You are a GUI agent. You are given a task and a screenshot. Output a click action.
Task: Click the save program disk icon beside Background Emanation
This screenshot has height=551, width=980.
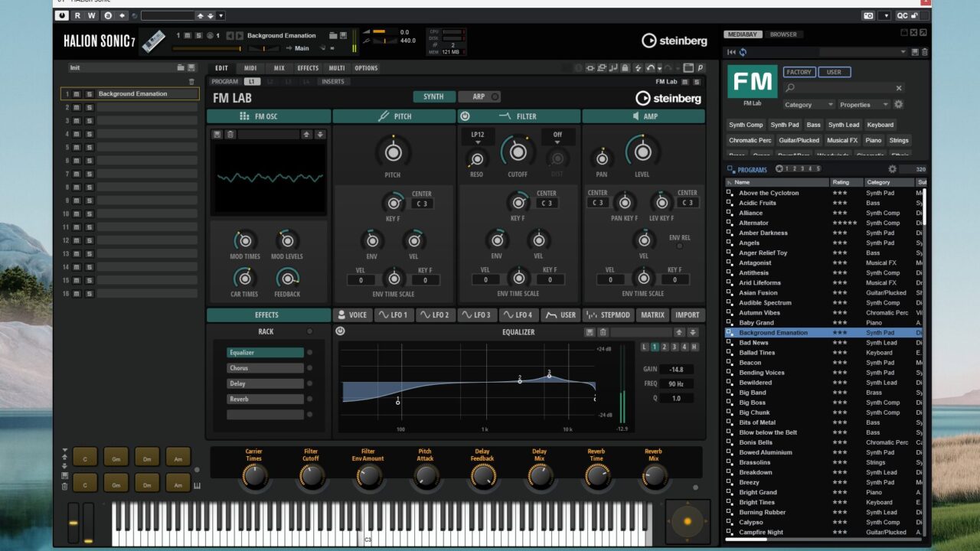click(x=343, y=35)
